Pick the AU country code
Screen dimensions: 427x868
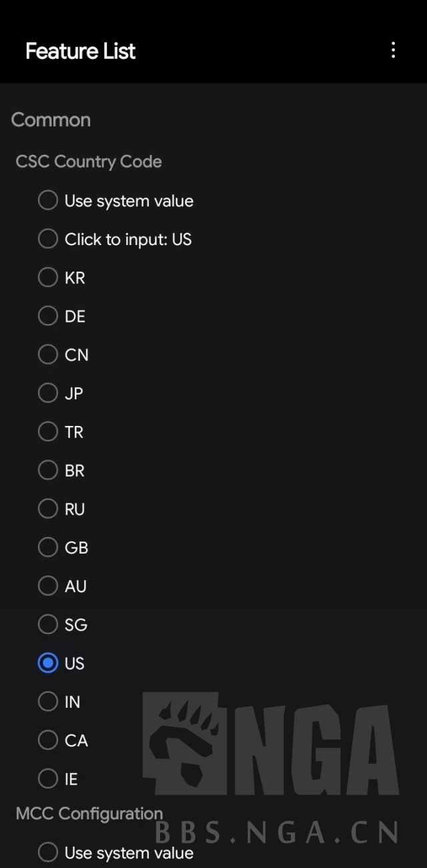(x=48, y=586)
